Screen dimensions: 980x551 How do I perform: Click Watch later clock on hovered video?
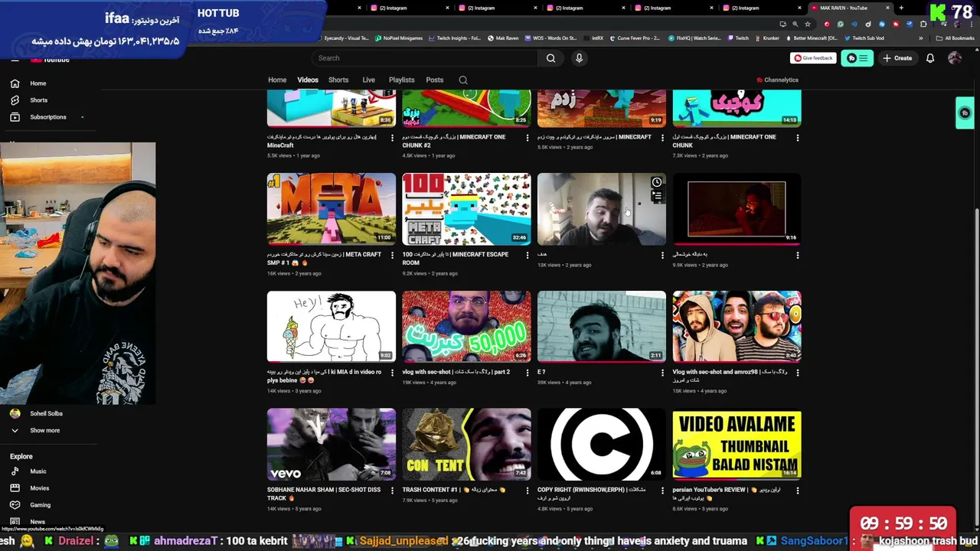[657, 183]
